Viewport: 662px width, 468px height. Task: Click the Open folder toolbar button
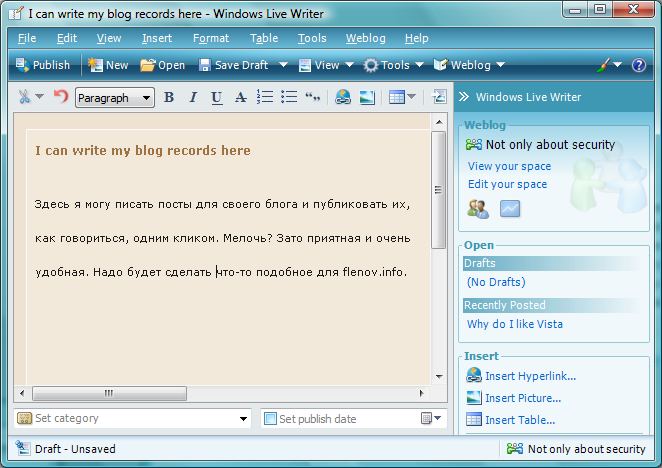163,65
